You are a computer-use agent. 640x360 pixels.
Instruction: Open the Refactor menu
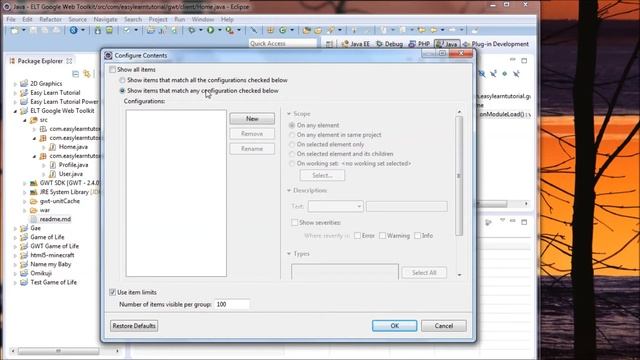point(50,19)
